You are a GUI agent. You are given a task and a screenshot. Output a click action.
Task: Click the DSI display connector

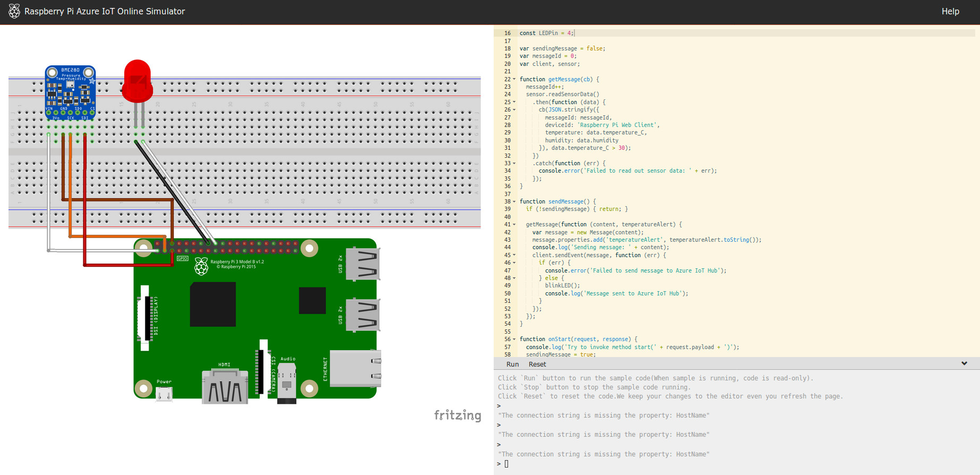(144, 318)
